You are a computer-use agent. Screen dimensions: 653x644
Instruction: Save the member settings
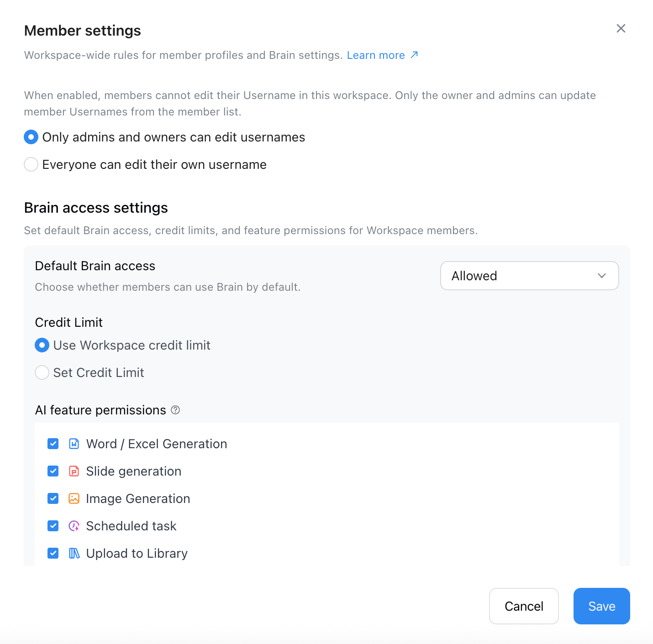[602, 606]
